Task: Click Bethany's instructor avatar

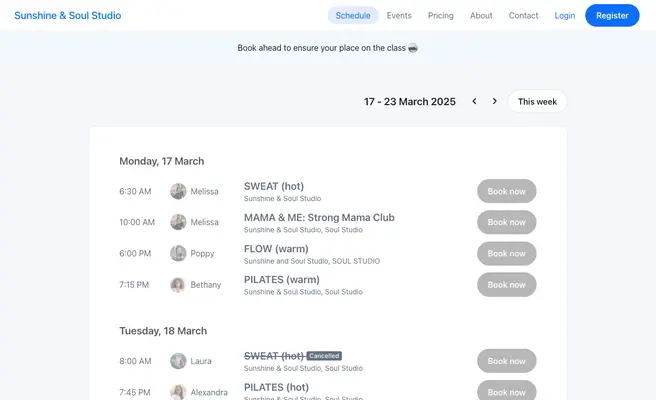Action: click(178, 285)
